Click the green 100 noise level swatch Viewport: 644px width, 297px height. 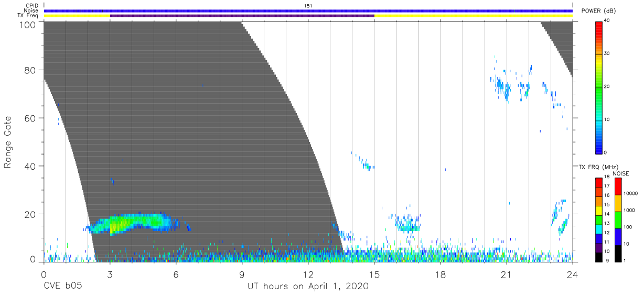tap(618, 219)
